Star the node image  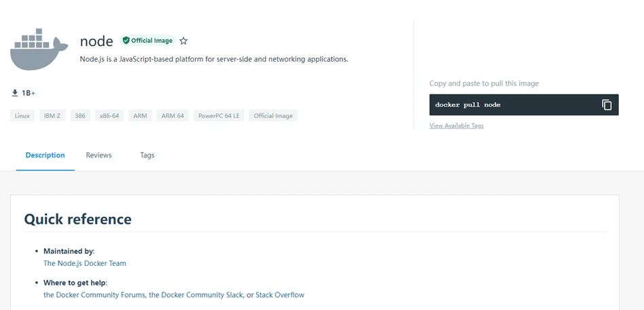(x=183, y=41)
